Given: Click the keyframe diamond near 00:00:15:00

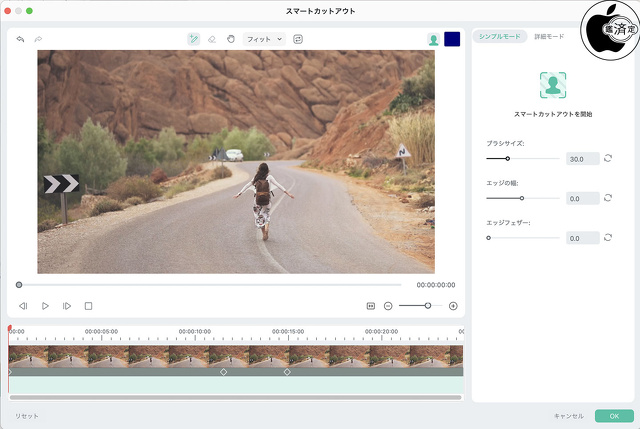Looking at the screenshot, I should click(287, 372).
